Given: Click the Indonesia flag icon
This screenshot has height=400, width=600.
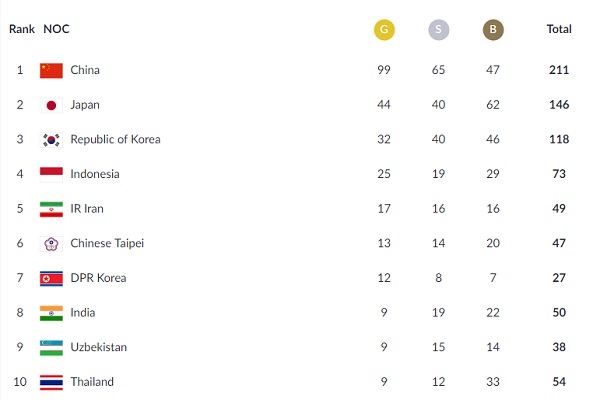Looking at the screenshot, I should 51,174.
